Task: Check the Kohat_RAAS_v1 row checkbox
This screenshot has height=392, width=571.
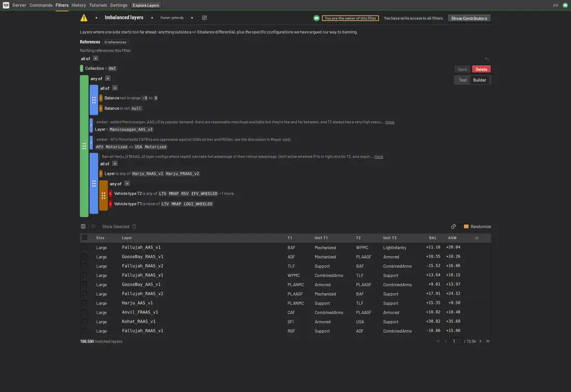Action: tap(85, 321)
